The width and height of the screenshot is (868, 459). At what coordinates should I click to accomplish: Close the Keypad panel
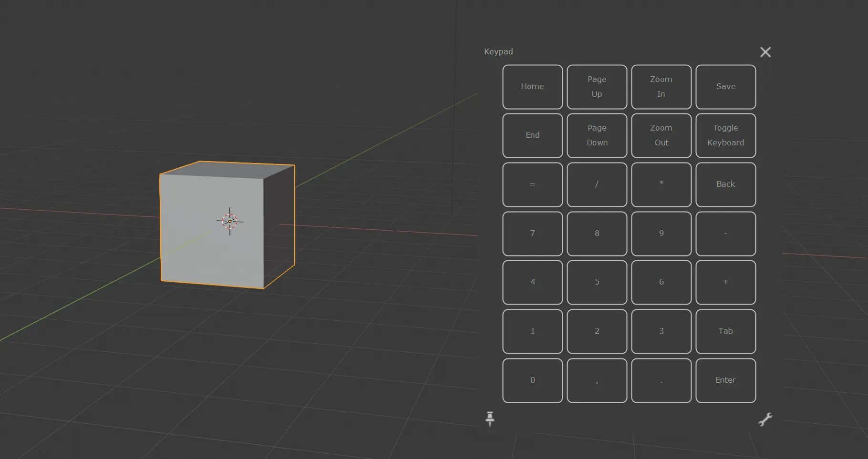[765, 52]
